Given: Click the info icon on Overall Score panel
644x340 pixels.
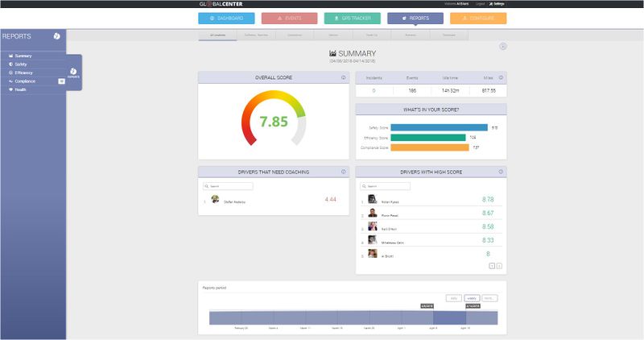Looking at the screenshot, I should [343, 78].
